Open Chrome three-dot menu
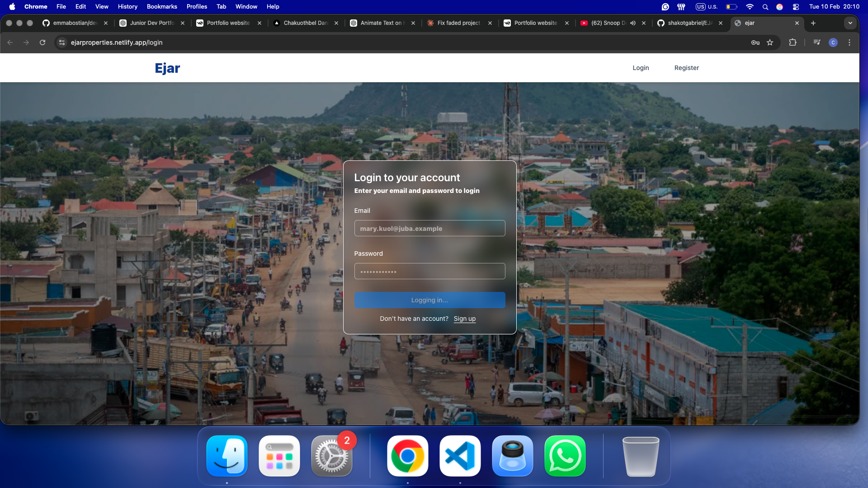This screenshot has height=488, width=868. pyautogui.click(x=849, y=42)
